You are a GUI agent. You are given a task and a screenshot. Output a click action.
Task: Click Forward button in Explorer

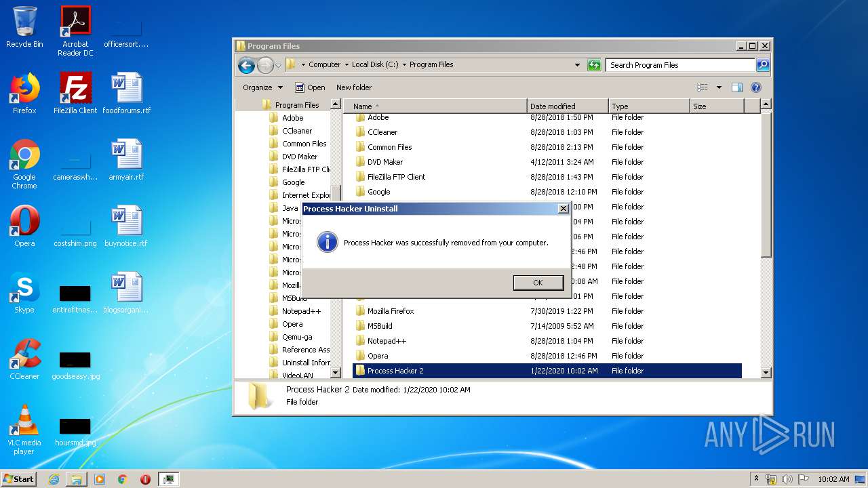(264, 65)
